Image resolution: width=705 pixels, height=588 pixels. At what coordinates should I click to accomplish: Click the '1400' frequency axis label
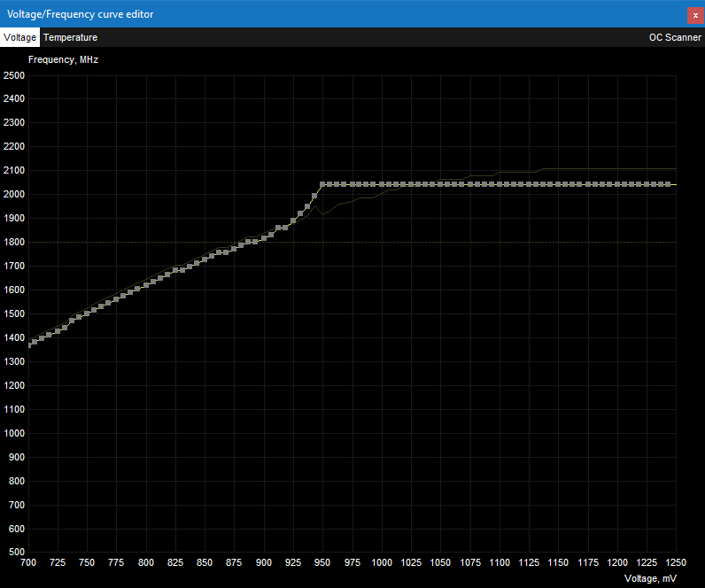[x=14, y=337]
